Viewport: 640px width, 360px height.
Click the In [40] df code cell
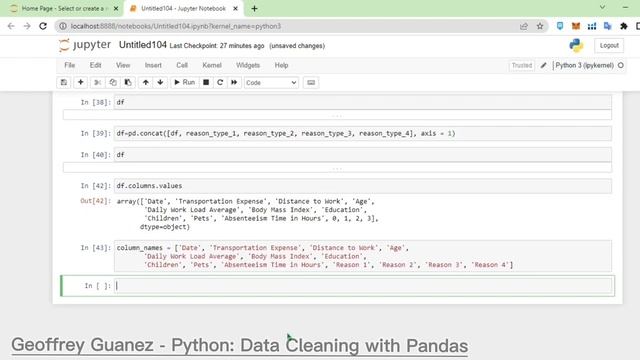pyautogui.click(x=362, y=155)
